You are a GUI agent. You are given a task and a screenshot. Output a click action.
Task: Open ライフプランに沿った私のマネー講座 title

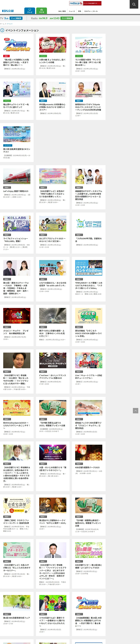tap(16, 380)
